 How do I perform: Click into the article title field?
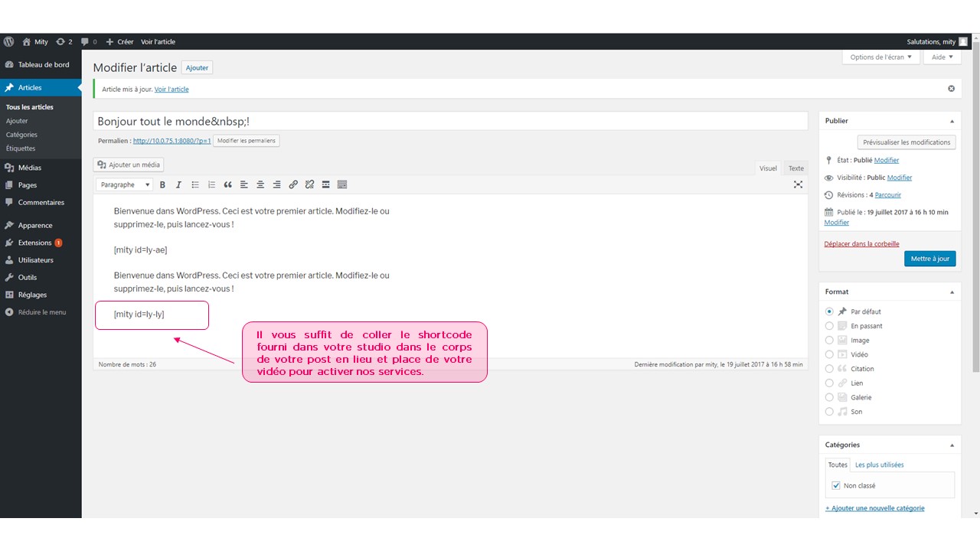tap(450, 121)
